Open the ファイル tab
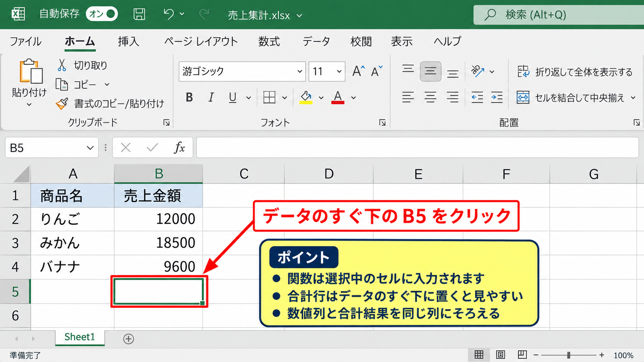 click(25, 41)
